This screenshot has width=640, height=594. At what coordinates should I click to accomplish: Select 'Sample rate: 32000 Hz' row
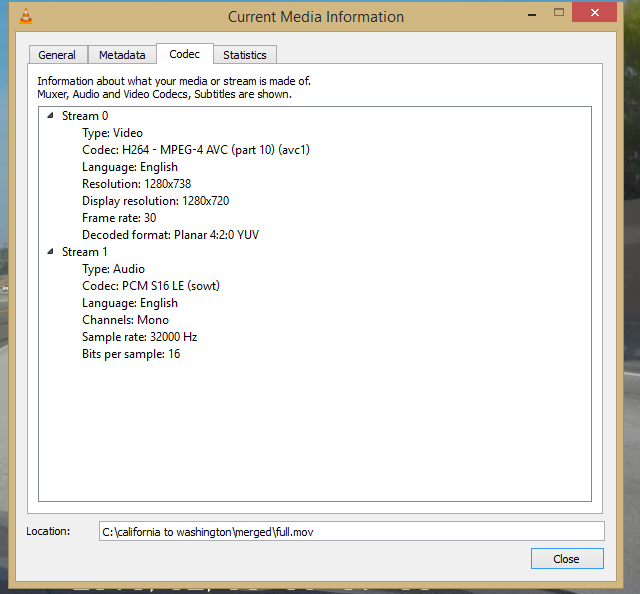pyautogui.click(x=140, y=337)
